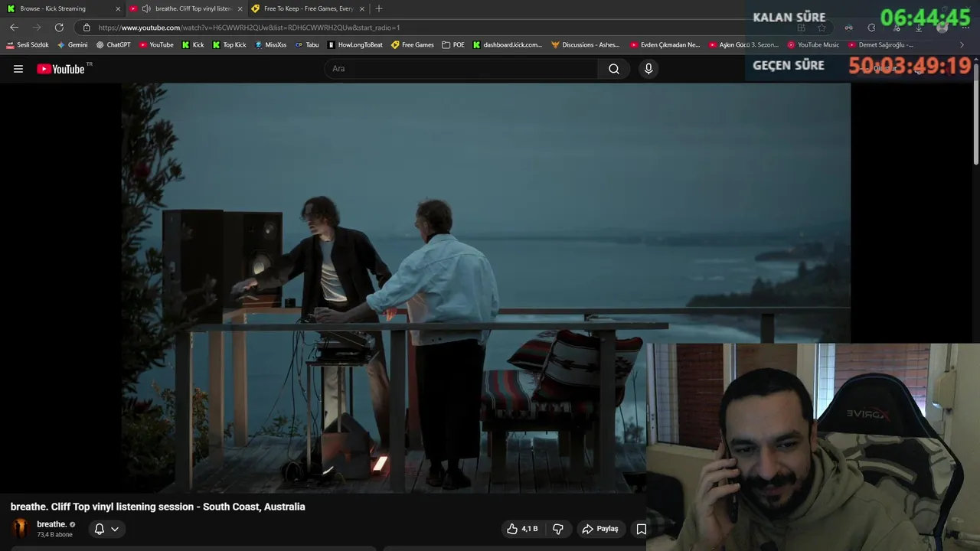980x551 pixels.
Task: Mute the tab via the speaker icon
Action: pyautogui.click(x=145, y=8)
